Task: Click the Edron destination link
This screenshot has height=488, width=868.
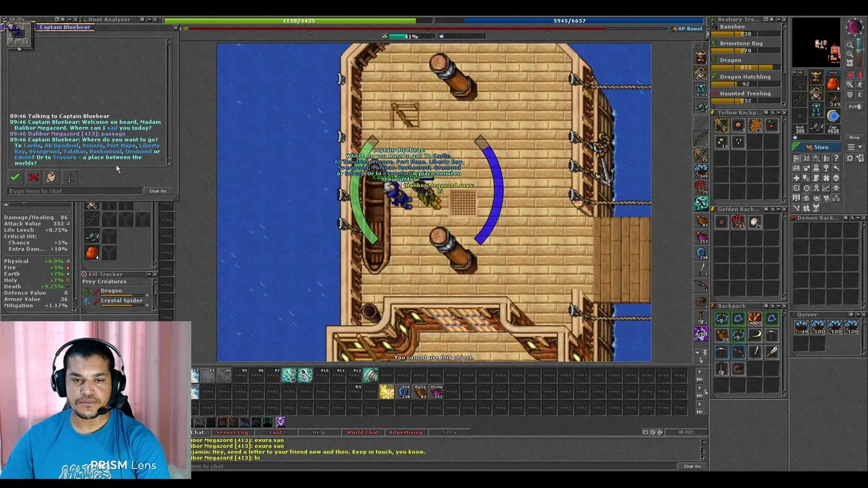Action: 23,157
